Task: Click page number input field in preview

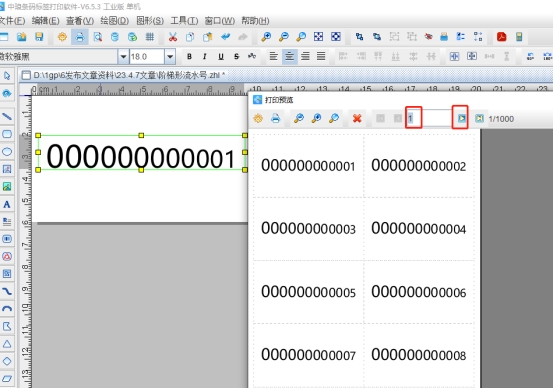Action: (x=429, y=118)
